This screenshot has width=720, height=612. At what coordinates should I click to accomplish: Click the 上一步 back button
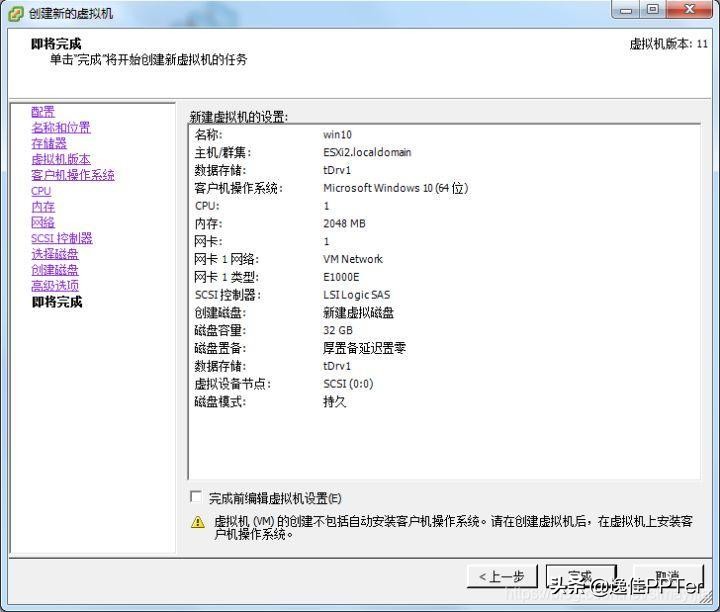pos(502,576)
